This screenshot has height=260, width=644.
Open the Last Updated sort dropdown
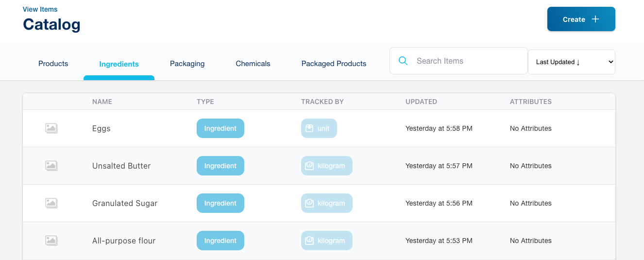[571, 62]
